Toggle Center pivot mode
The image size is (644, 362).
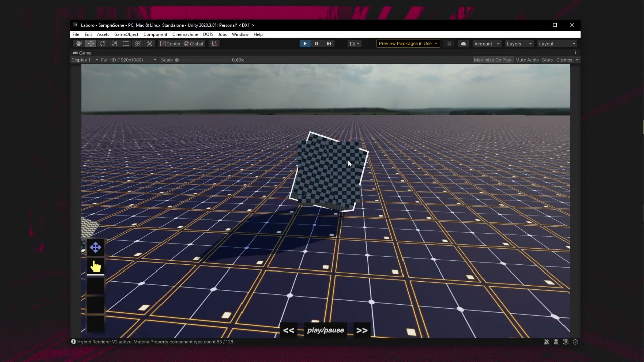click(x=170, y=44)
